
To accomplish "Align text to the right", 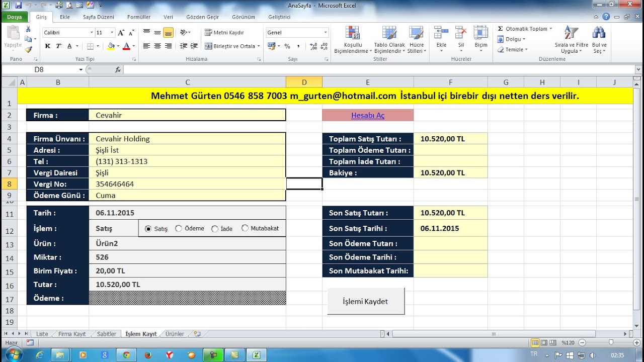I will point(168,46).
